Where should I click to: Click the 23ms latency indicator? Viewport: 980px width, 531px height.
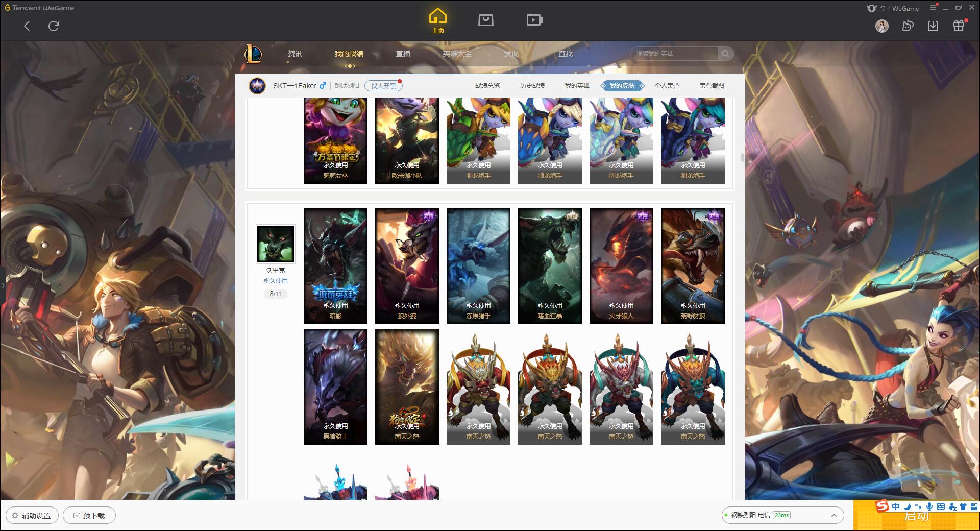coord(781,515)
